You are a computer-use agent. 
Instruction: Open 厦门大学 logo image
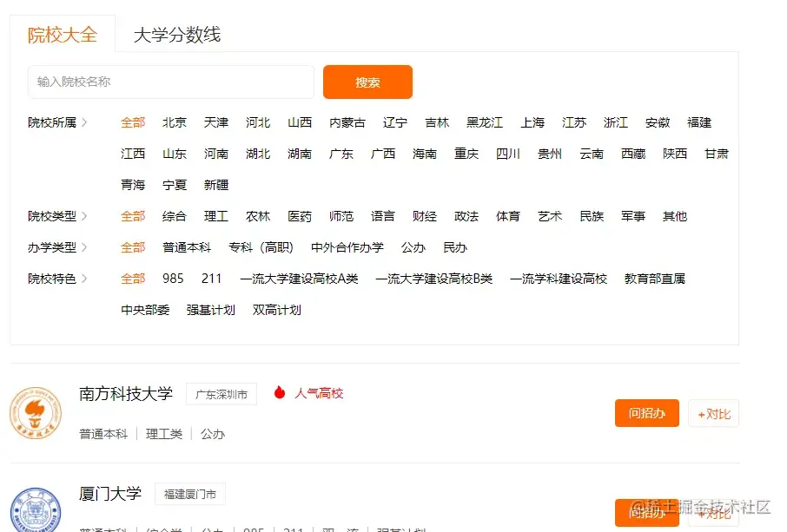click(36, 509)
